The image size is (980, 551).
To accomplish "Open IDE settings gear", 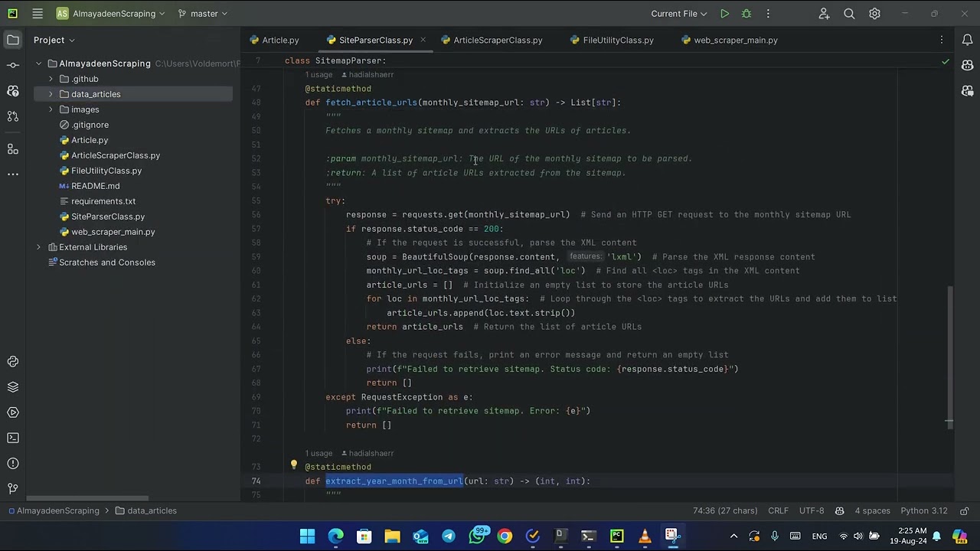I will [x=874, y=13].
